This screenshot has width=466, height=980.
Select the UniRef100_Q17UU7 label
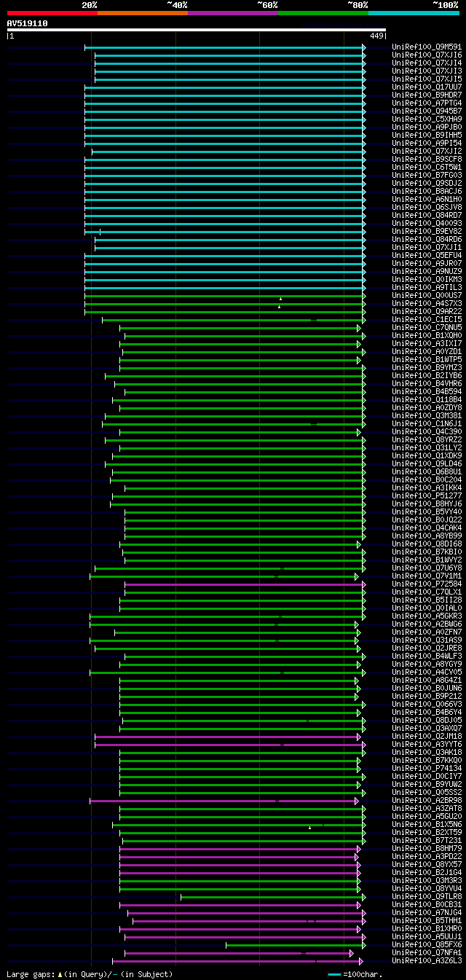tap(427, 87)
